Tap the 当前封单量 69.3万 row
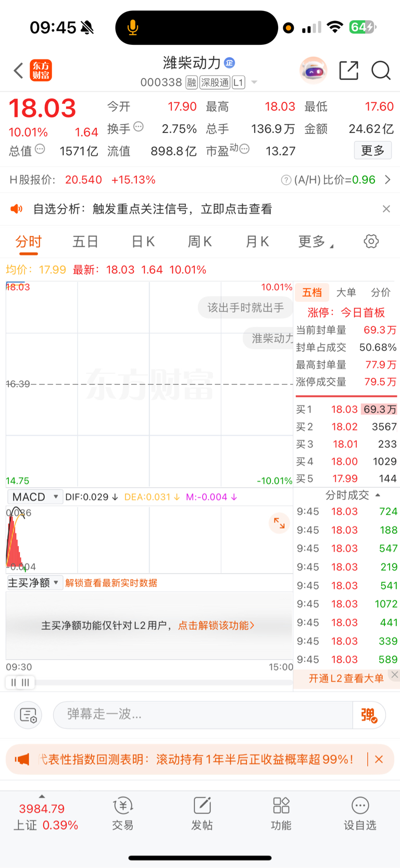The height and width of the screenshot is (868, 400). (x=346, y=330)
